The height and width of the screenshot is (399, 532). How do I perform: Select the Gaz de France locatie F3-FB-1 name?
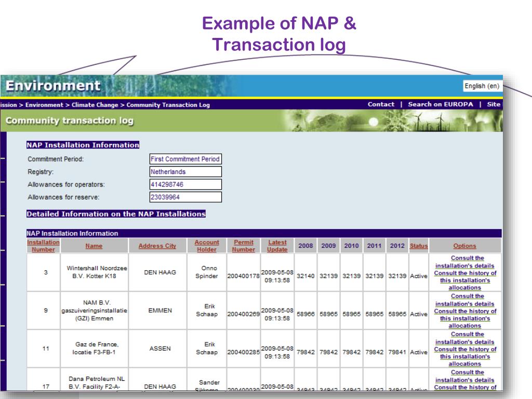coord(96,348)
